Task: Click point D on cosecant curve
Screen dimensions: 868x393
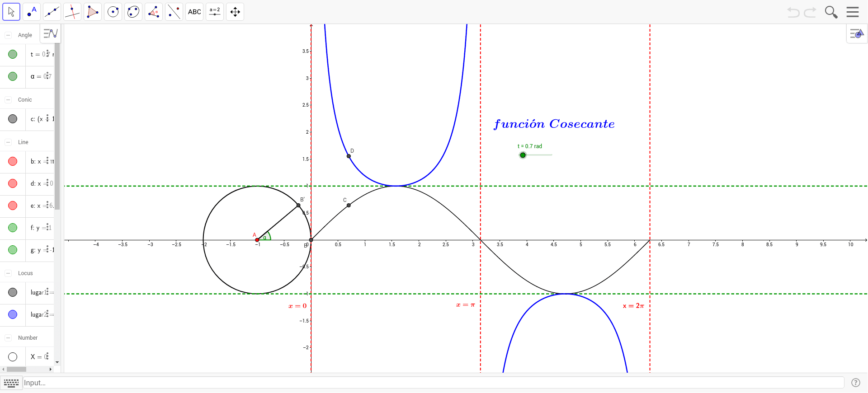Action: tap(349, 156)
